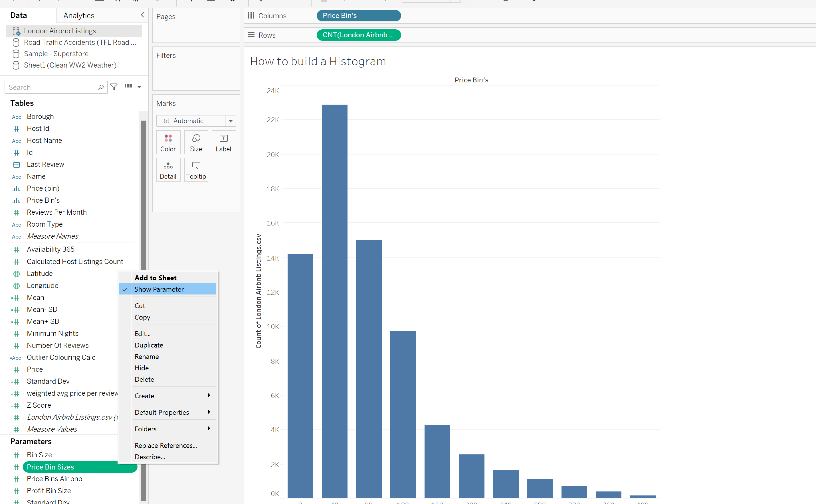Collapse the Data pane with the arrow
This screenshot has height=504, width=816.
(x=142, y=15)
